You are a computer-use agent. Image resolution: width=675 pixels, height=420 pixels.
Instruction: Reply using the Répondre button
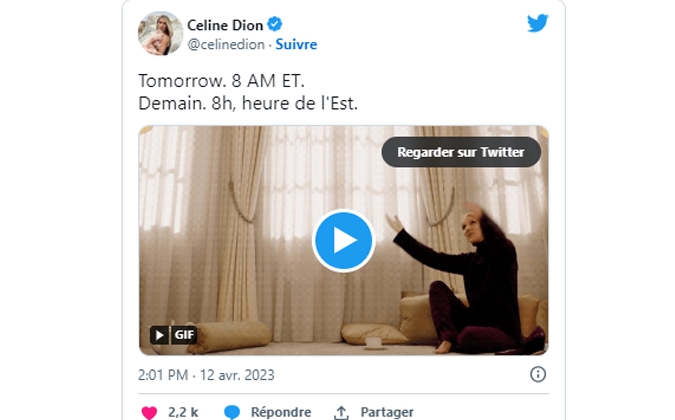281,412
